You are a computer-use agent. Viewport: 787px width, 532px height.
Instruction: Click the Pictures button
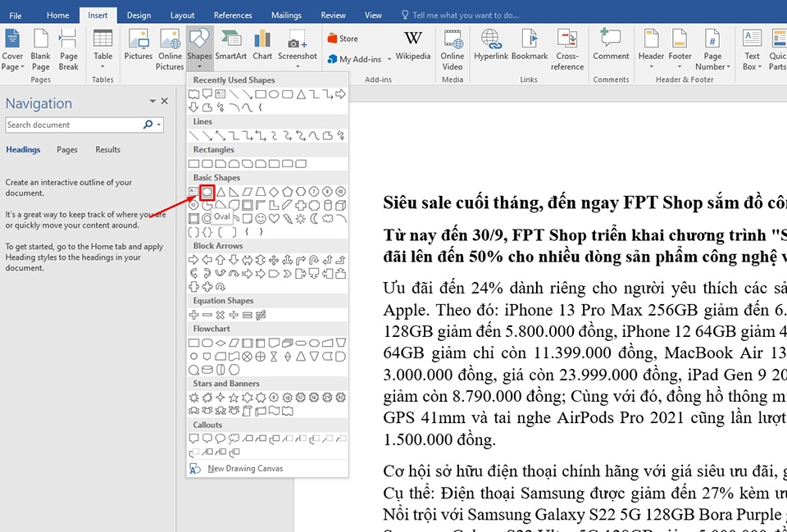coord(138,45)
